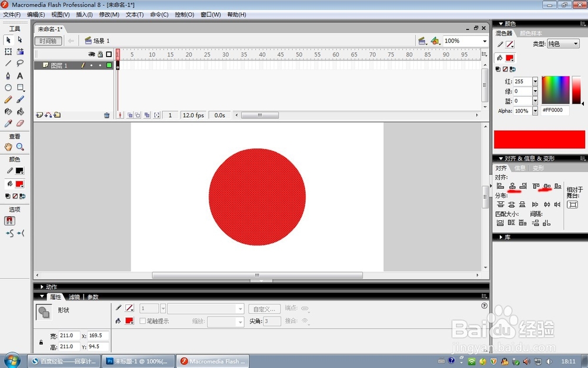The image size is (588, 368).
Task: Select the Pen tool
Action: tap(8, 75)
